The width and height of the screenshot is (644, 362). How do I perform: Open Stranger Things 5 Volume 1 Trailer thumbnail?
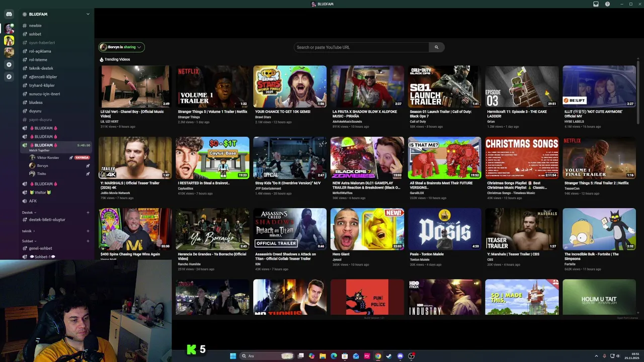[x=212, y=86]
